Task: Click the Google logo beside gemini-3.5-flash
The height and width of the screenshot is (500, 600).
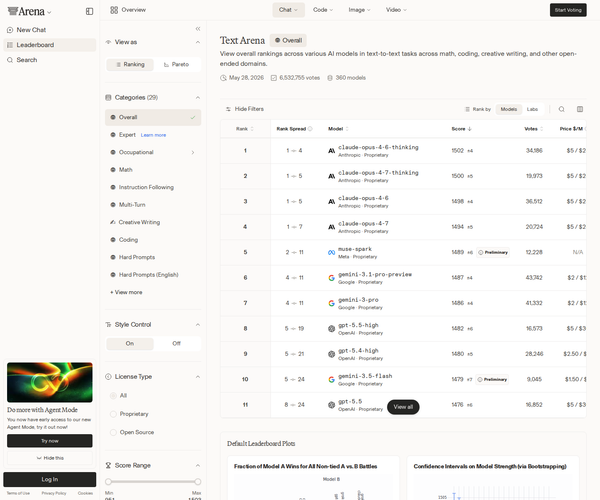Action: pyautogui.click(x=331, y=379)
